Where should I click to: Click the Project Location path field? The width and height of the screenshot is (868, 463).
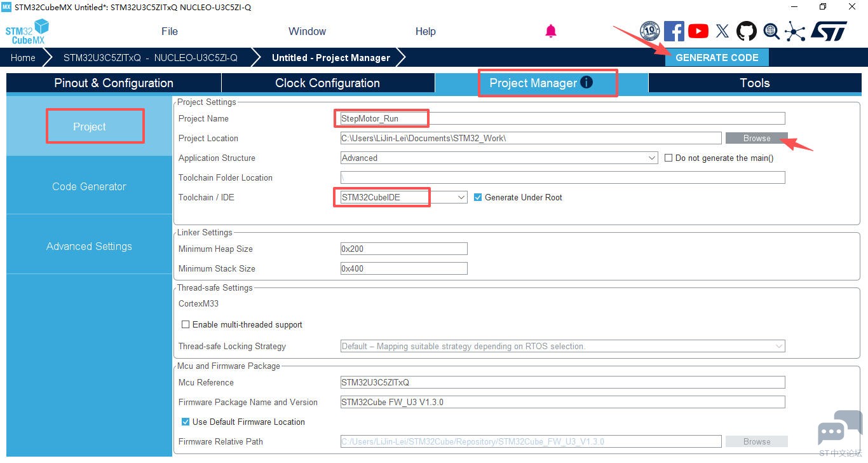coord(531,138)
